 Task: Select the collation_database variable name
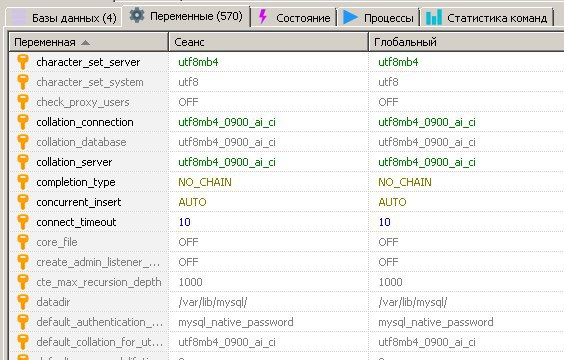tap(81, 142)
